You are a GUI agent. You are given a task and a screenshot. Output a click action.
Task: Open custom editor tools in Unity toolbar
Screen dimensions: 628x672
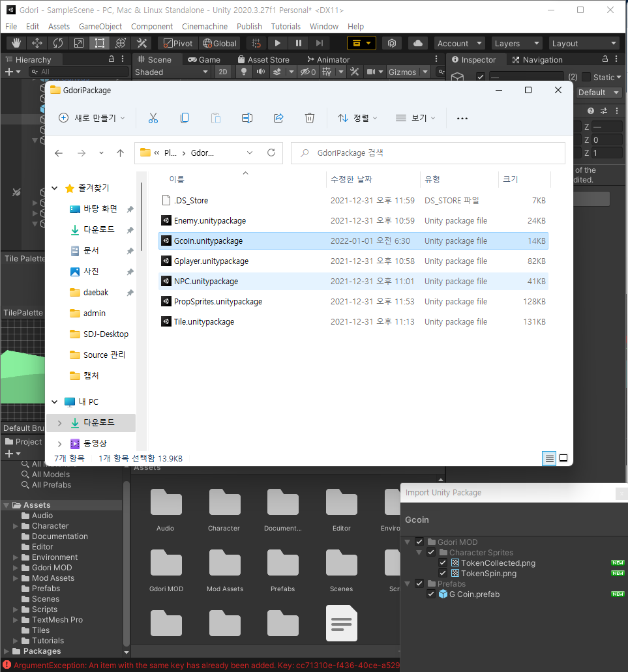coord(142,43)
